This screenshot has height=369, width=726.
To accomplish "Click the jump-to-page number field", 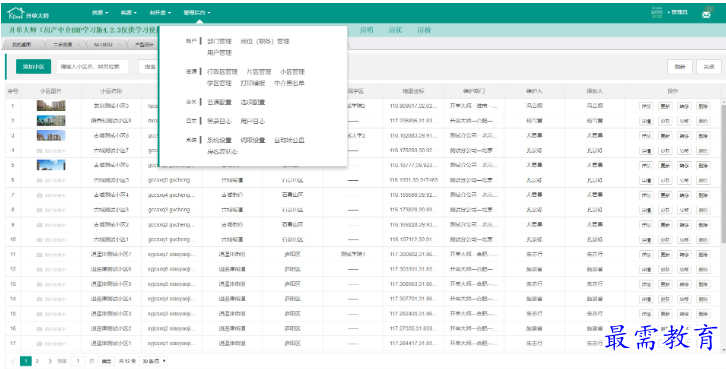I will tap(78, 361).
